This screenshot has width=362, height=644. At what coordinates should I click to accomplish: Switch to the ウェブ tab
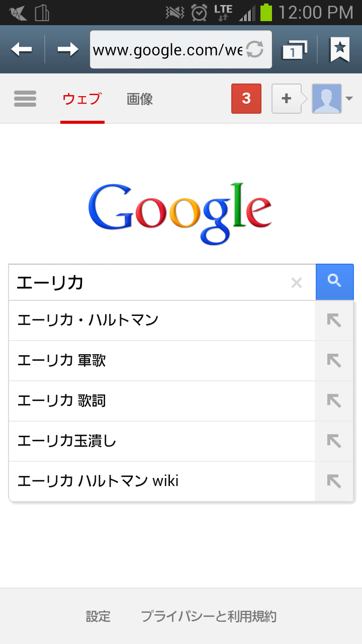(82, 99)
